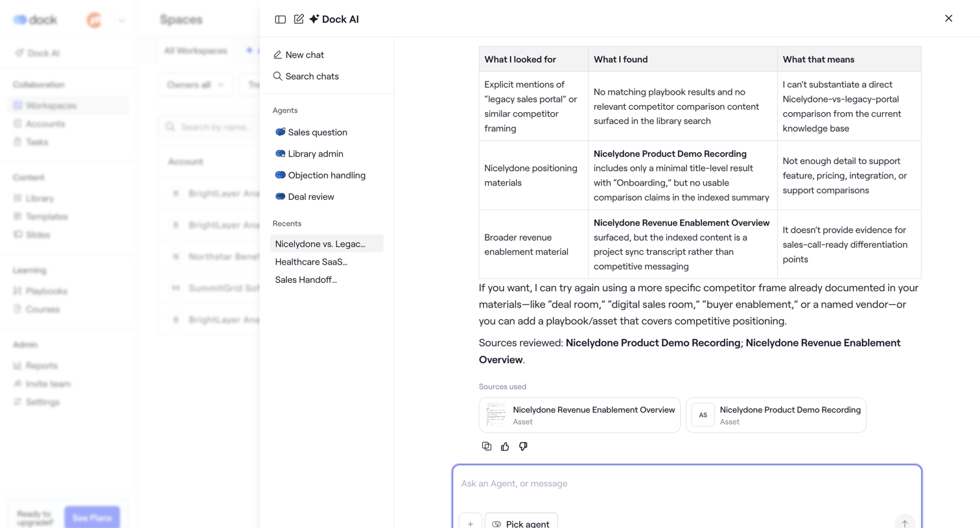This screenshot has width=980, height=528.
Task: Click the Sources used label
Action: 502,387
